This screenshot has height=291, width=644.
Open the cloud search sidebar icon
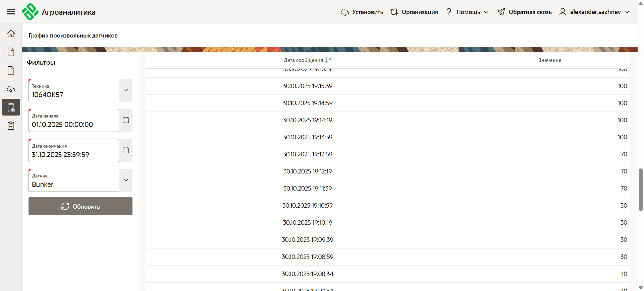coord(11,89)
